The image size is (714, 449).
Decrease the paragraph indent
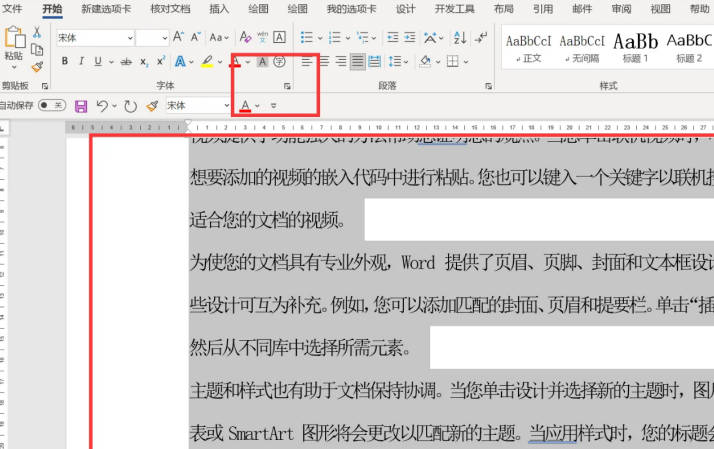tap(393, 37)
